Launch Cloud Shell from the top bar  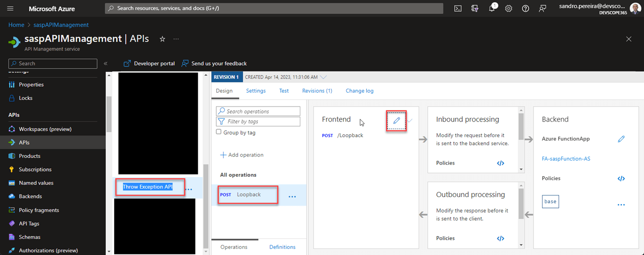click(x=458, y=8)
